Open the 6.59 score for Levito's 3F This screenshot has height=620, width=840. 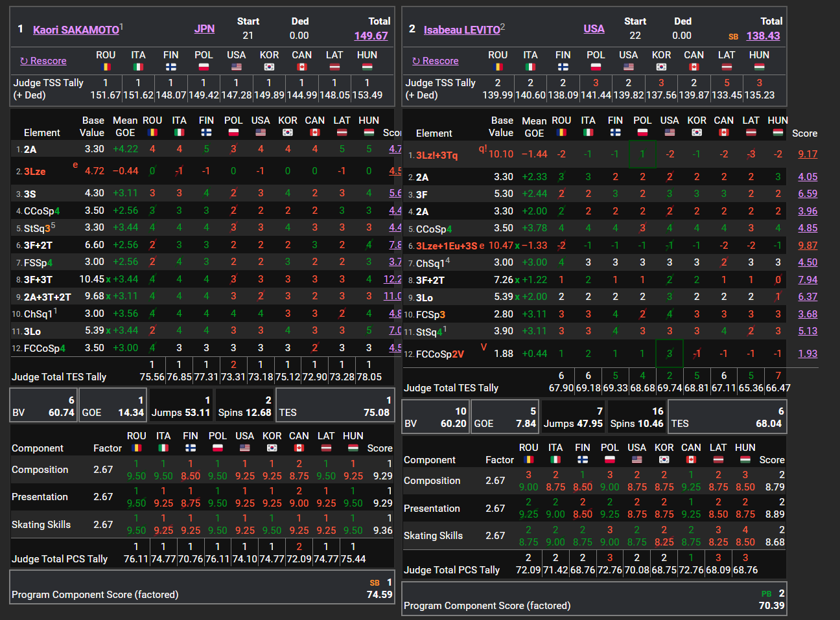pyautogui.click(x=808, y=194)
